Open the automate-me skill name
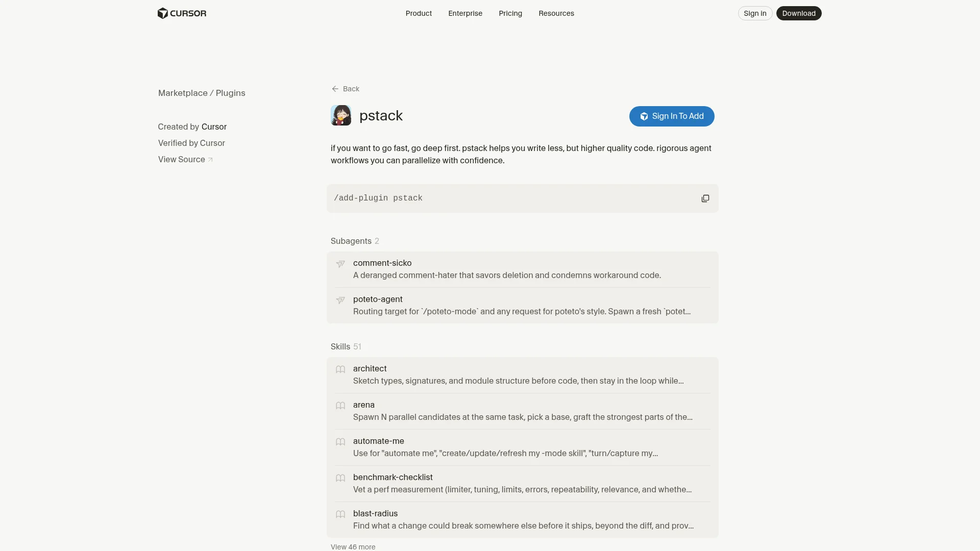This screenshot has width=980, height=551. [378, 441]
